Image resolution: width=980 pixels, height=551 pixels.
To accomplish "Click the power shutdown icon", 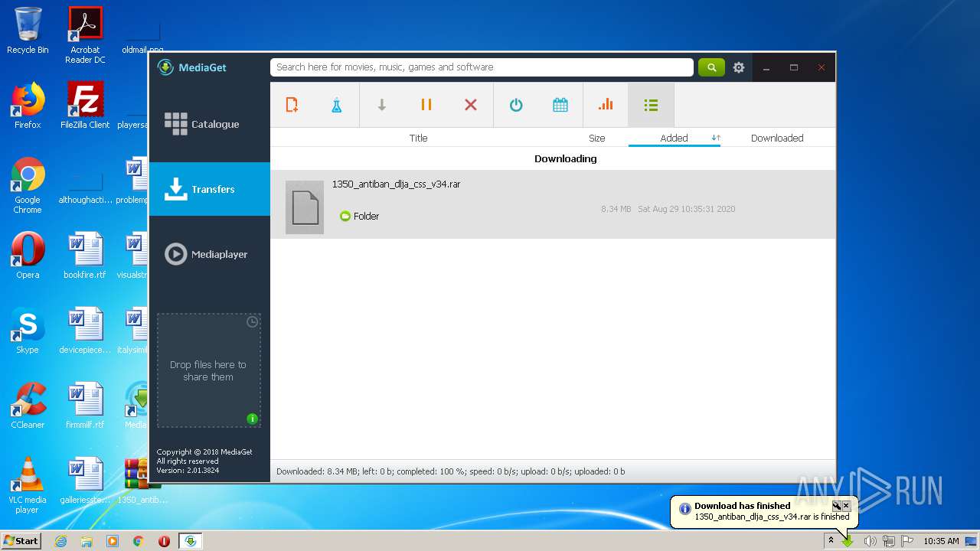I will point(516,105).
